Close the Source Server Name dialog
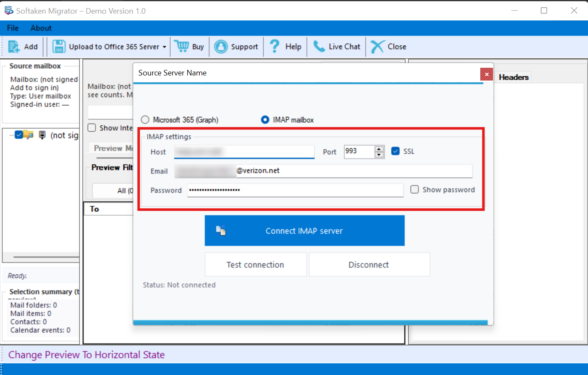Screen dimensions: 588x375 (487, 74)
